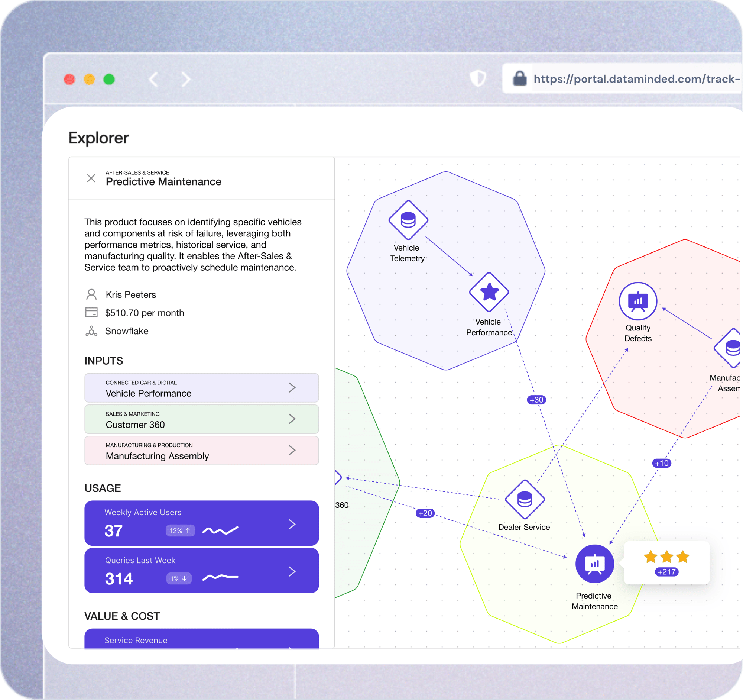743x700 pixels.
Task: Expand Manufacturing Assembly input chevron
Action: 292,450
